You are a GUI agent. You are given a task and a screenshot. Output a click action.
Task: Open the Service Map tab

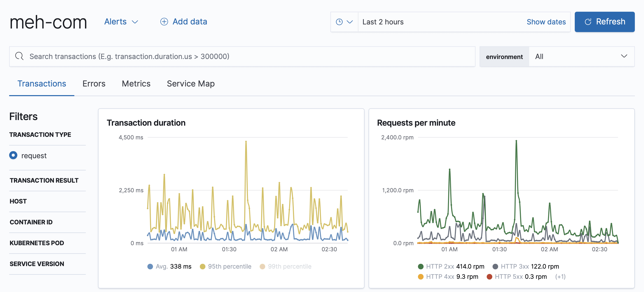191,84
